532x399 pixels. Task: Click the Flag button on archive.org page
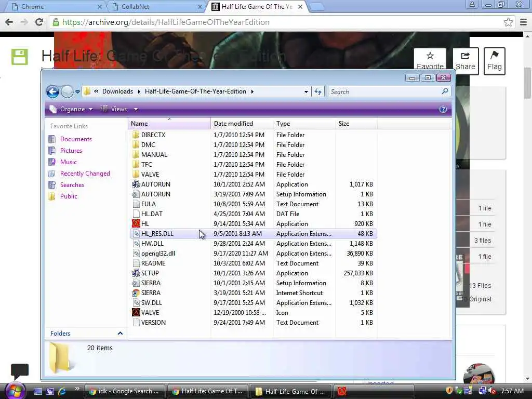tap(495, 61)
